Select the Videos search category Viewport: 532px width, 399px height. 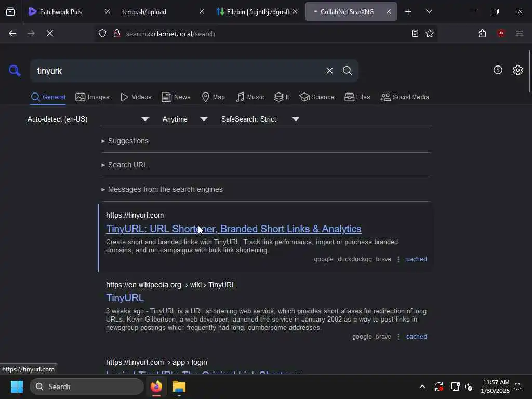coord(136,97)
